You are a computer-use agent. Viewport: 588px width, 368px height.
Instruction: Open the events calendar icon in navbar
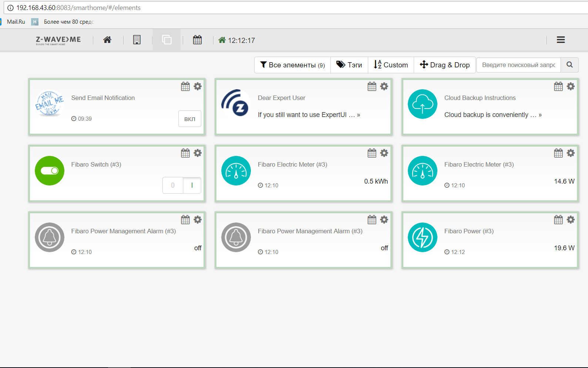(198, 40)
